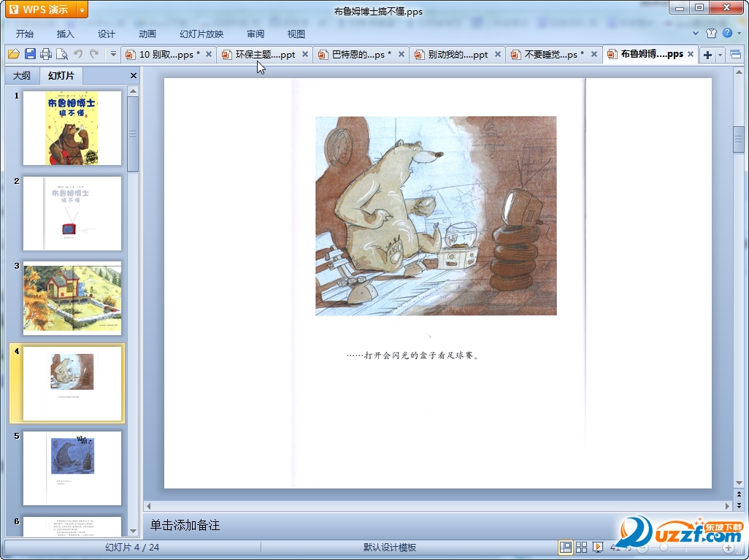This screenshot has height=560, width=749.
Task: Close the slide thumbnail pane
Action: 134,75
